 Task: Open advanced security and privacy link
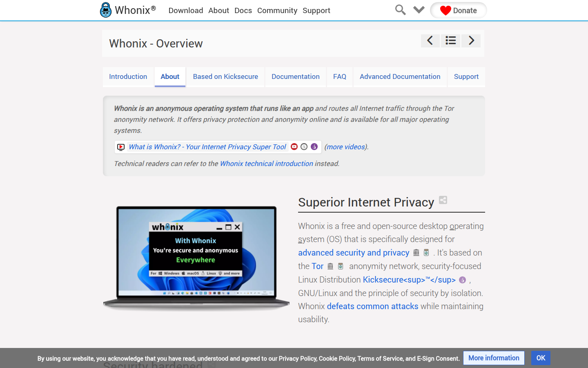(354, 253)
